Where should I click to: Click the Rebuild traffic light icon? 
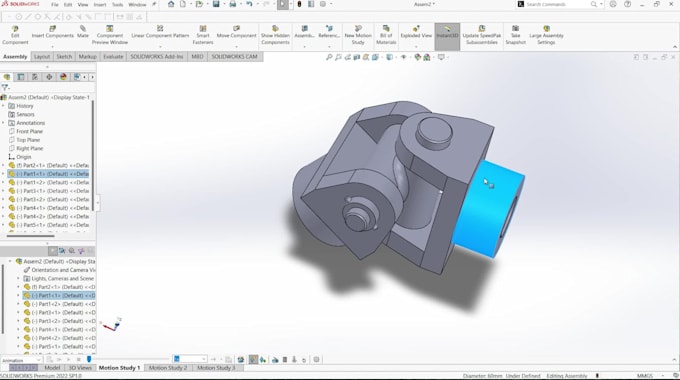299,4
